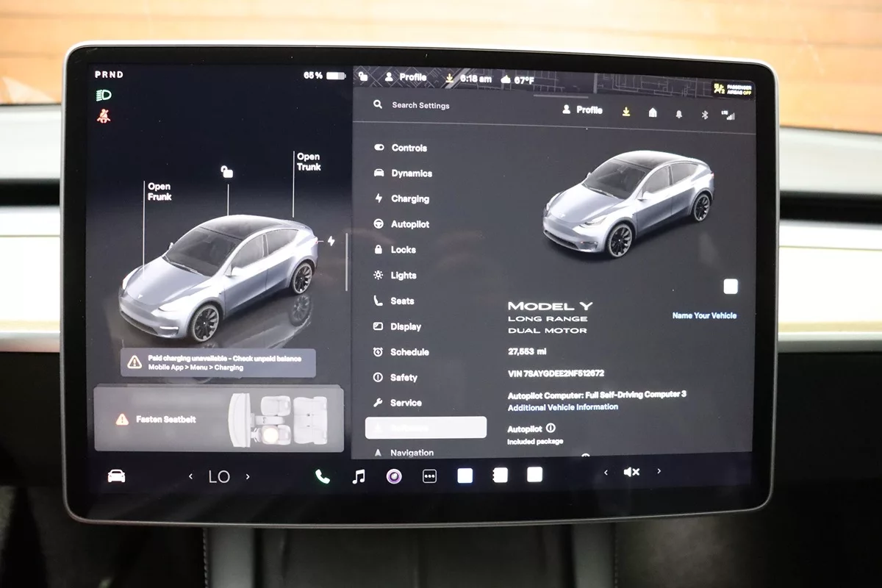Toggle the door lock icon above car
Screen dimensions: 882x588
(227, 172)
